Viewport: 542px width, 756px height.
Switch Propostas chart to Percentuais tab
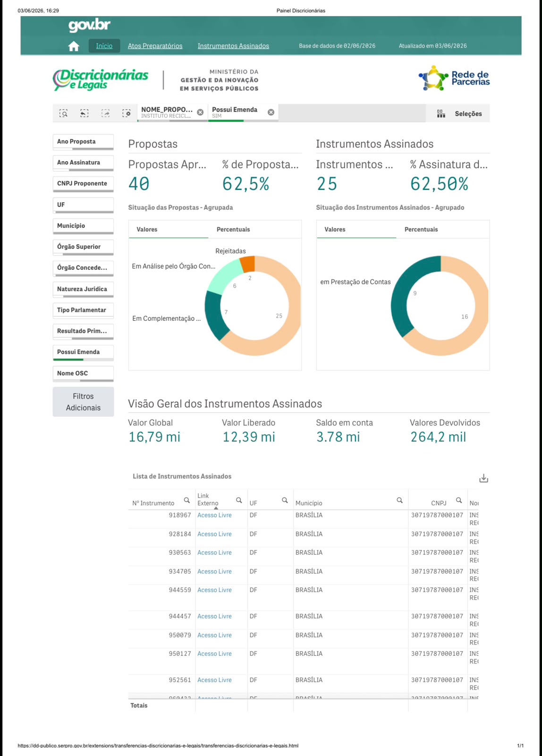click(x=233, y=230)
